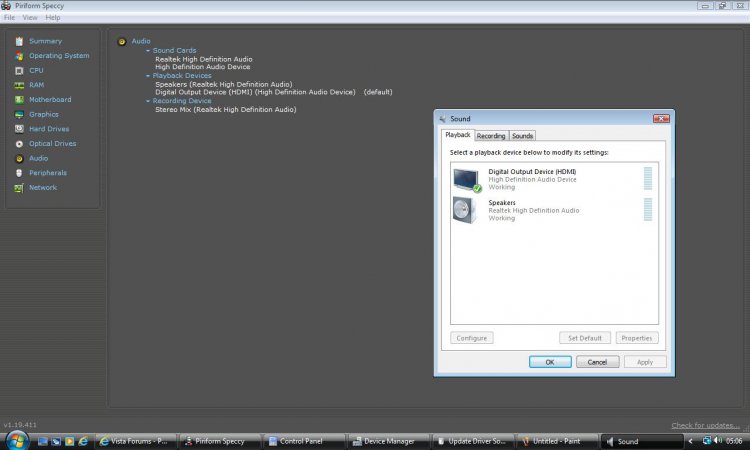This screenshot has height=450, width=750.
Task: Click the Check for updates link
Action: (705, 425)
